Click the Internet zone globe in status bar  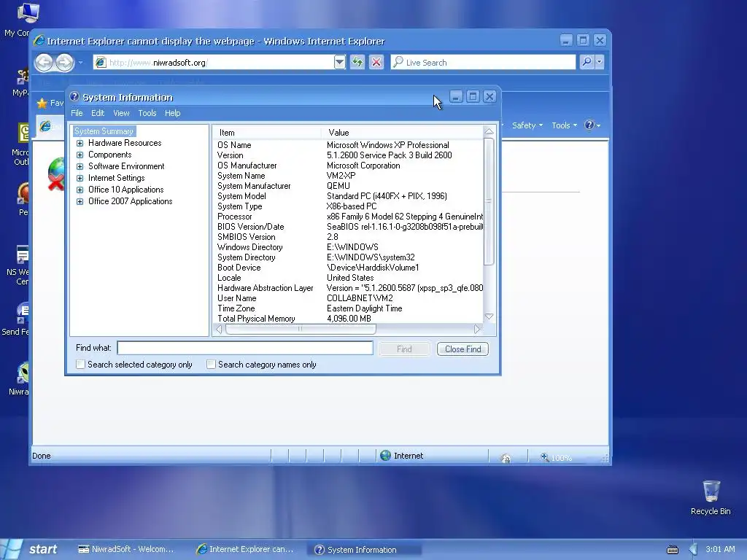coord(385,455)
